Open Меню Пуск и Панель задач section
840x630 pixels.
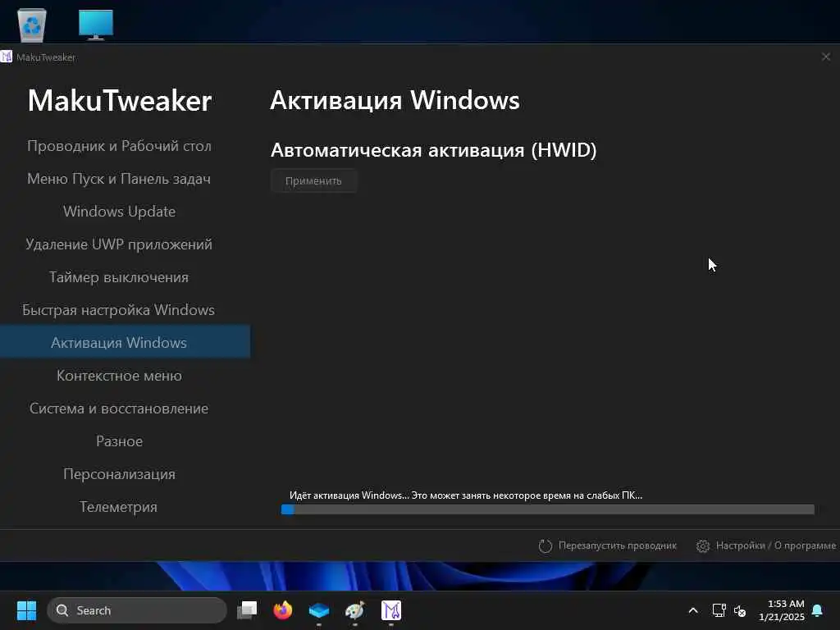coord(119,178)
